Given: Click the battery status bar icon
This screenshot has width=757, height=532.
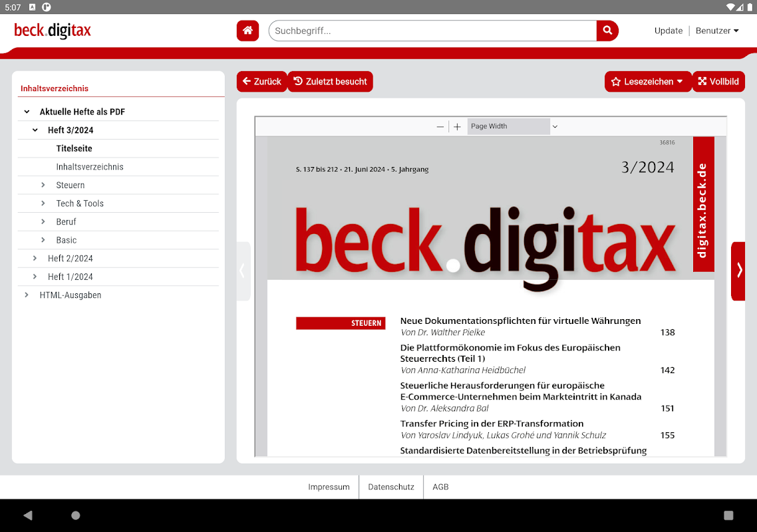Looking at the screenshot, I should 750,7.
